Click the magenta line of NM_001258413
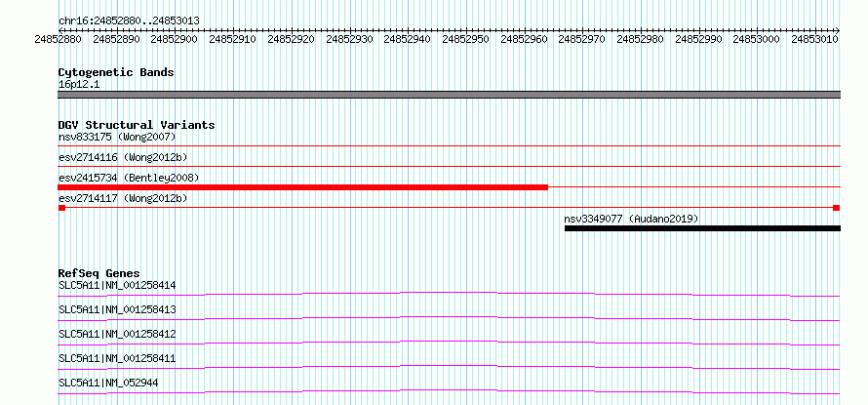Image resolution: width=868 pixels, height=405 pixels. 449,318
